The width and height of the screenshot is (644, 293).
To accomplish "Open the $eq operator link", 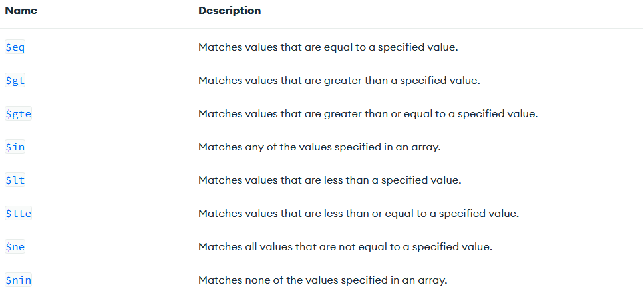I will click(x=15, y=48).
